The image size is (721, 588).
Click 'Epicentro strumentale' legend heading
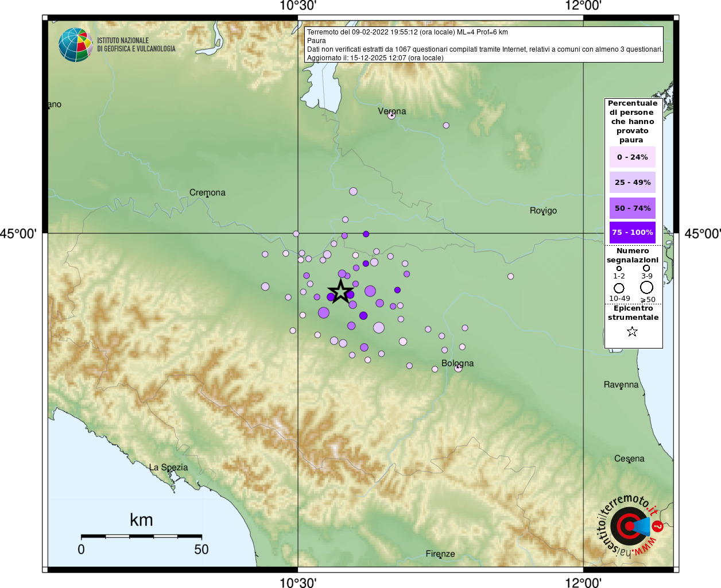click(633, 313)
